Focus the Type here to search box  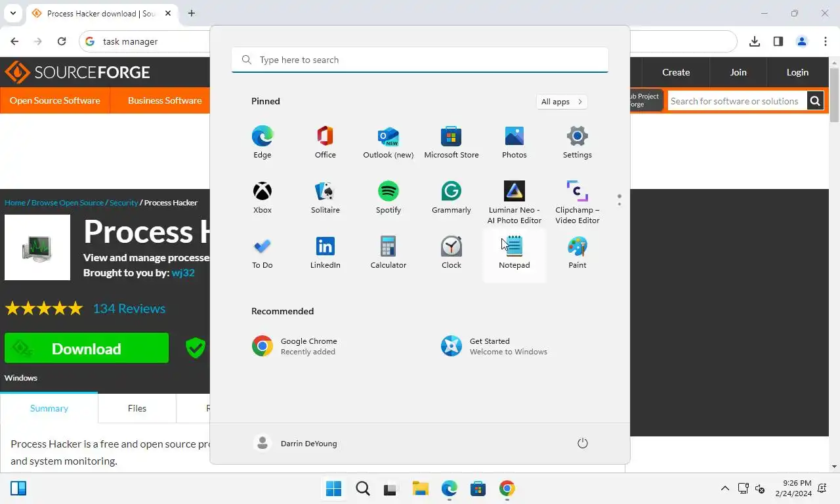pos(420,60)
